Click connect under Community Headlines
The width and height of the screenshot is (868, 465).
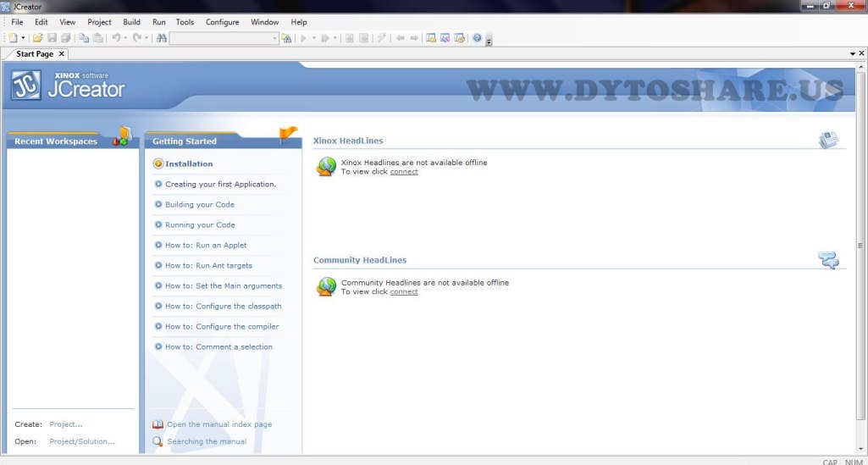[404, 291]
